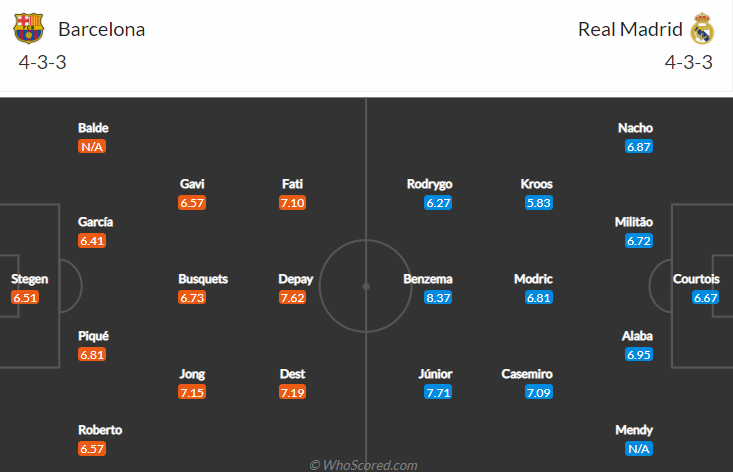Open the Barcelona team name link
The image size is (733, 472).
(x=101, y=29)
